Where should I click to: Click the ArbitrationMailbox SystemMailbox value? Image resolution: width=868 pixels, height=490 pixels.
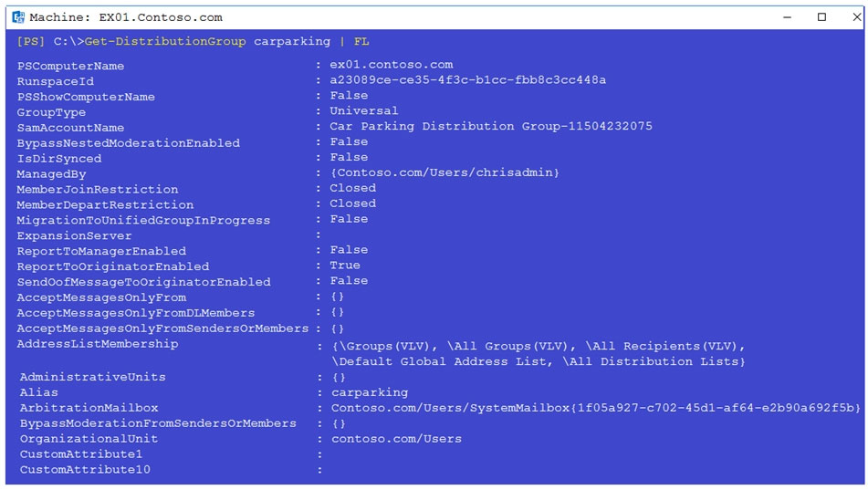[x=596, y=408]
